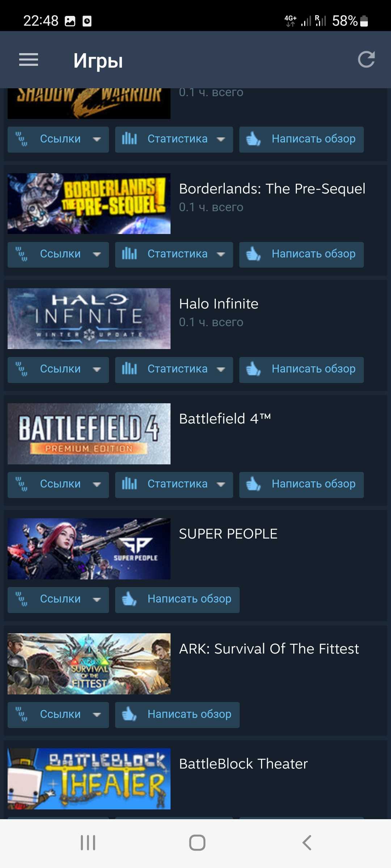The height and width of the screenshot is (868, 391).
Task: Open the Halo Infinite game thumbnail
Action: [89, 319]
